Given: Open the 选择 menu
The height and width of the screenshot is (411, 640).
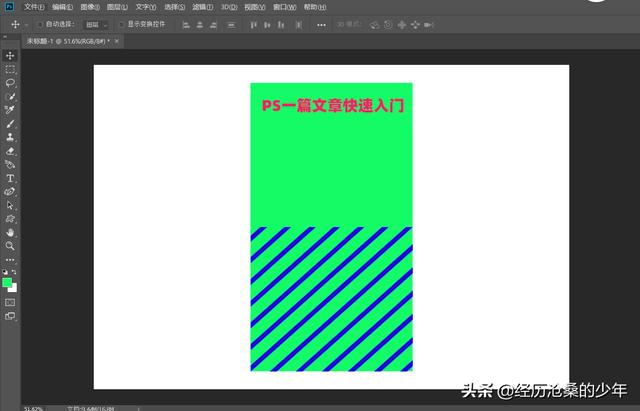Looking at the screenshot, I should coord(174,7).
